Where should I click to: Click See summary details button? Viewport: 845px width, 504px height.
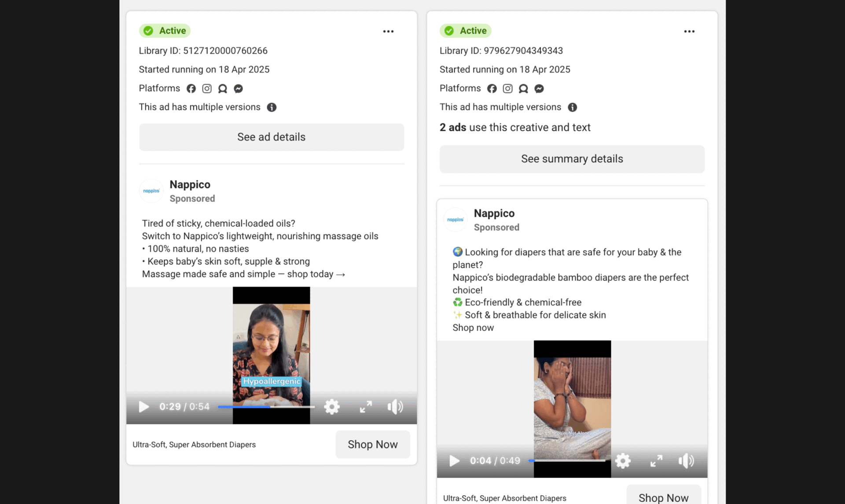(x=572, y=159)
